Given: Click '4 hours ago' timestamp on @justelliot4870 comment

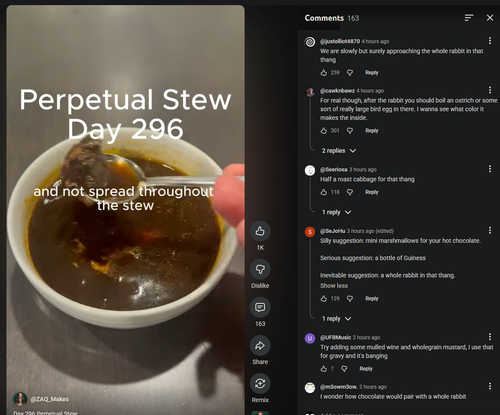Looking at the screenshot, I should (x=375, y=41).
